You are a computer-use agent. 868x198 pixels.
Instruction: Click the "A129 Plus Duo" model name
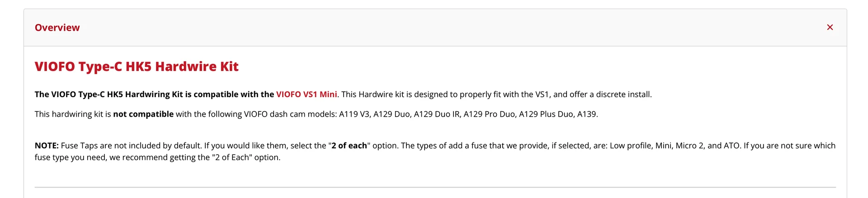coord(546,114)
